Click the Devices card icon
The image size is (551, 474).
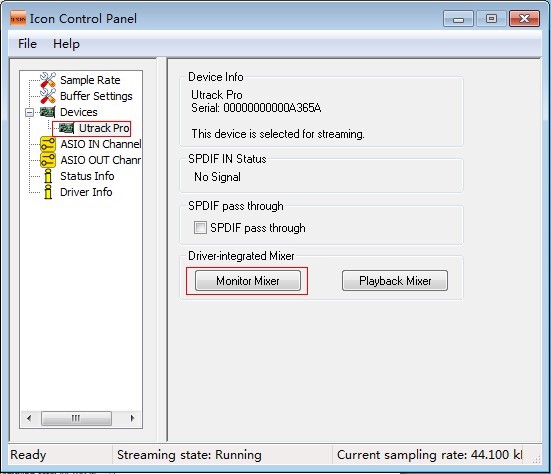point(47,112)
